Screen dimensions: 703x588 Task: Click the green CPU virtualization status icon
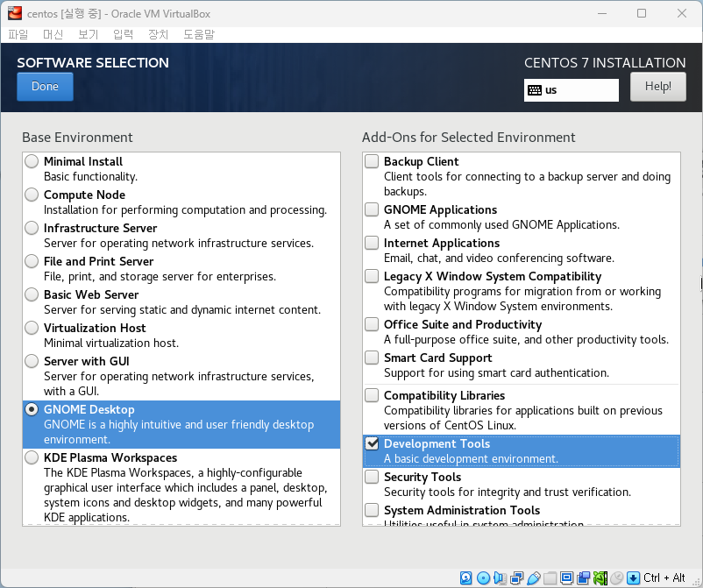tap(600, 577)
